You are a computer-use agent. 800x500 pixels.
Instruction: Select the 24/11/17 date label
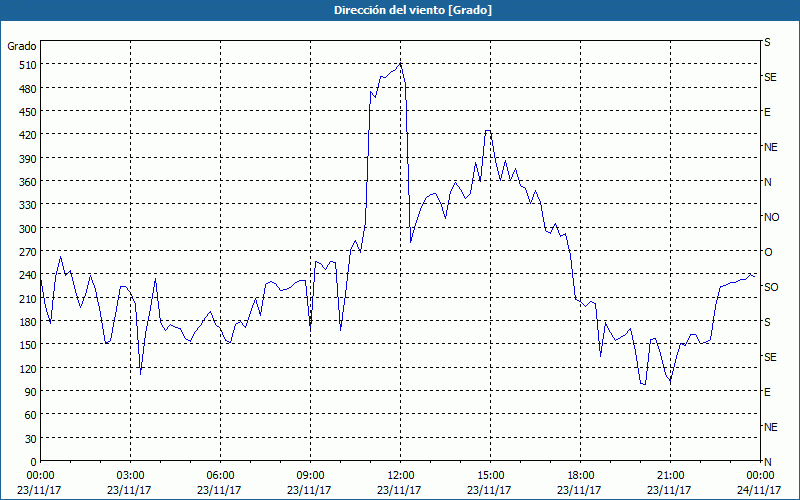tap(759, 490)
